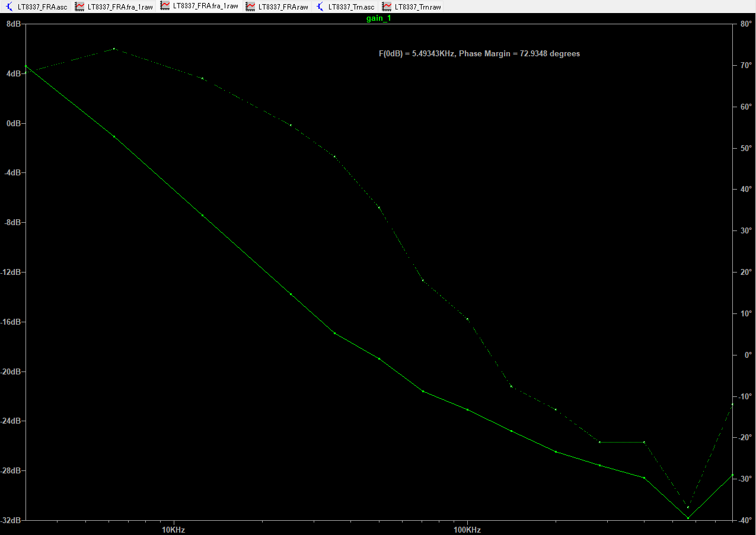The height and width of the screenshot is (535, 756).
Task: Click the -28dB left axis label
Action: pyautogui.click(x=11, y=470)
